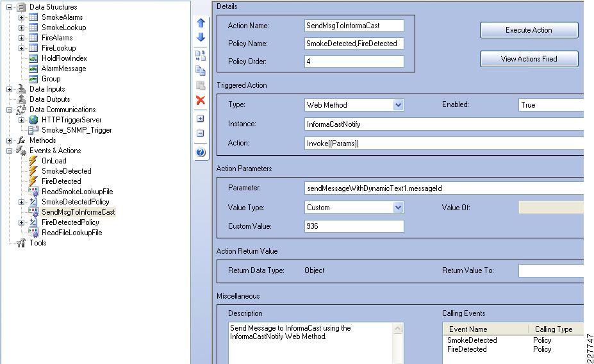Click the Custom Value field 936

(x=354, y=226)
